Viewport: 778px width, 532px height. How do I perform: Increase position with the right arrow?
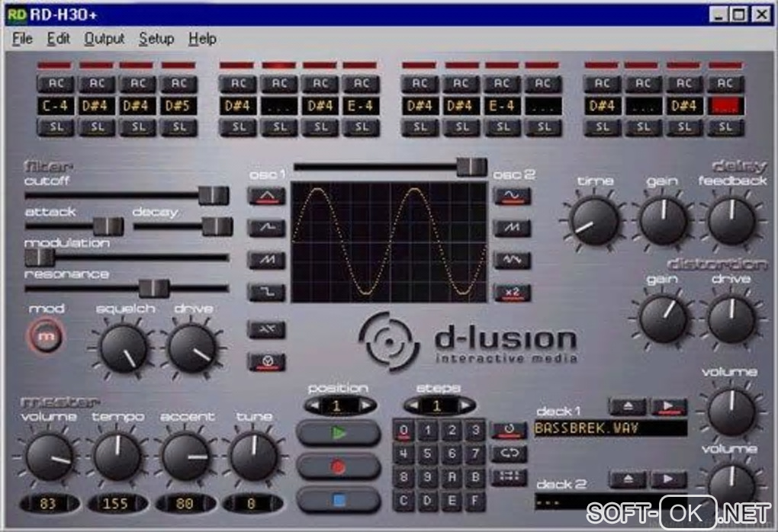(x=365, y=406)
